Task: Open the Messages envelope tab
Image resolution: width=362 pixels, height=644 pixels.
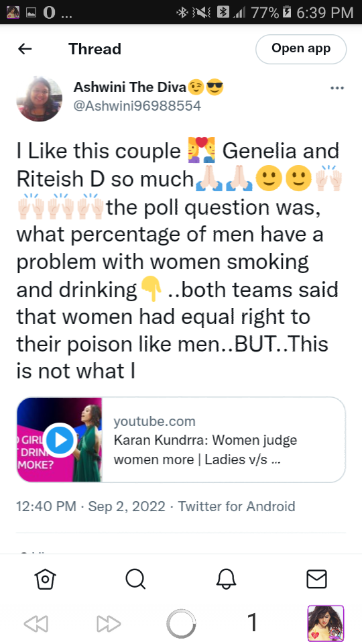Action: 317,579
